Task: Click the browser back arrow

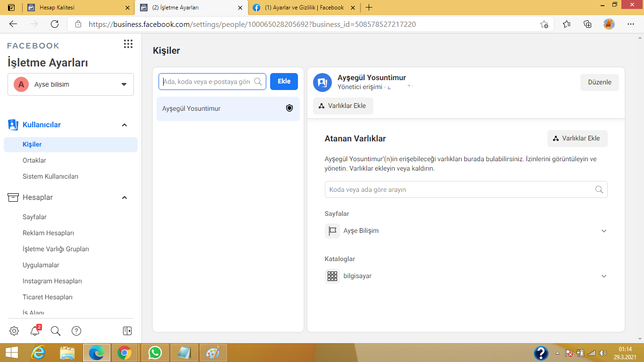Action: click(x=13, y=24)
